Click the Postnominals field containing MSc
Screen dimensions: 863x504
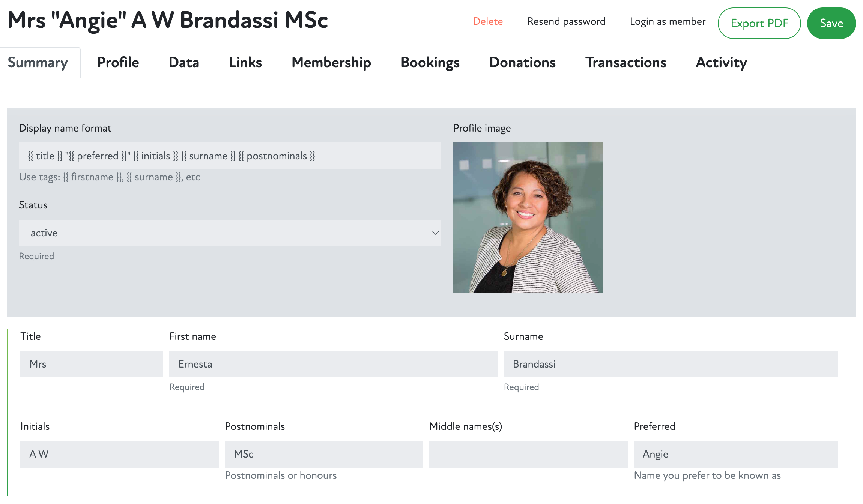click(323, 454)
